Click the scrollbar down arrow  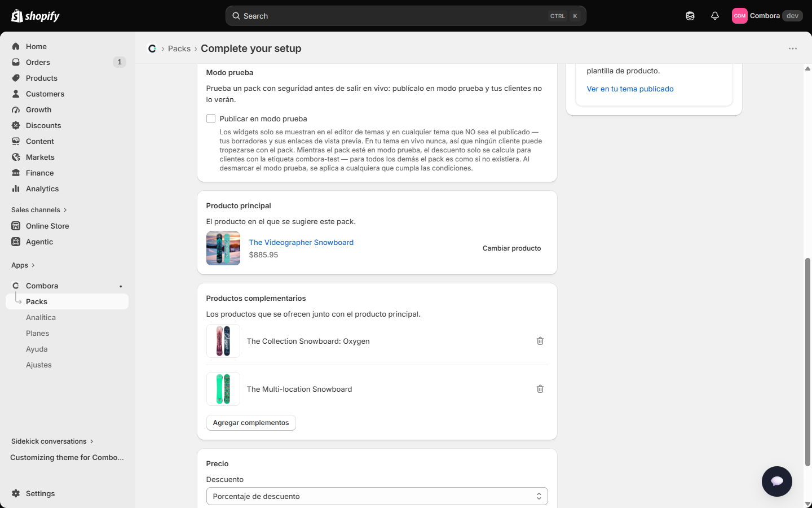[x=807, y=503]
